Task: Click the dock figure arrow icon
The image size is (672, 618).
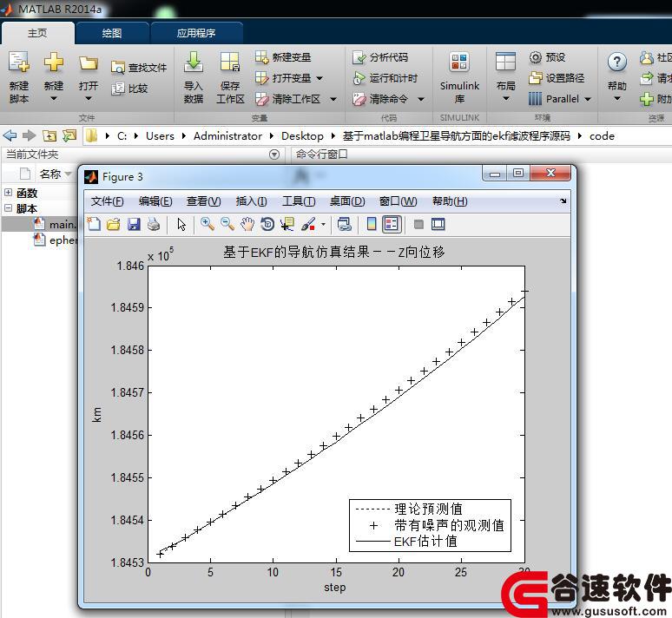Action: pos(563,201)
